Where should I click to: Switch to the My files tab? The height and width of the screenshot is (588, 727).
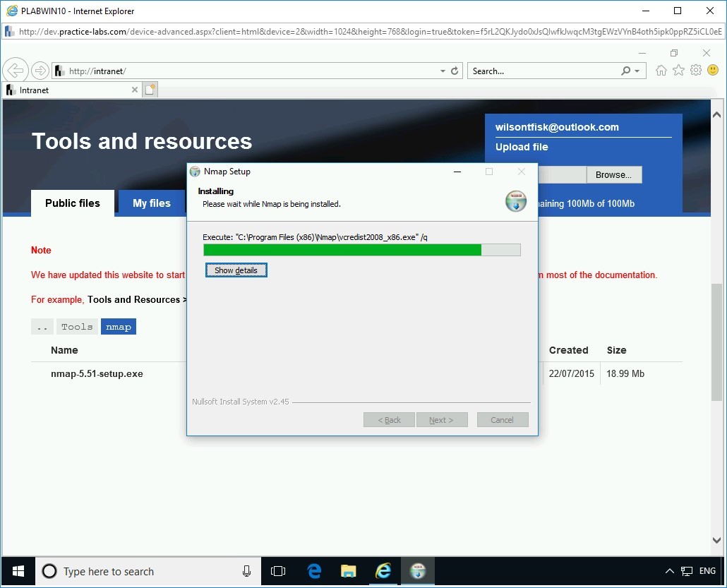click(x=151, y=203)
